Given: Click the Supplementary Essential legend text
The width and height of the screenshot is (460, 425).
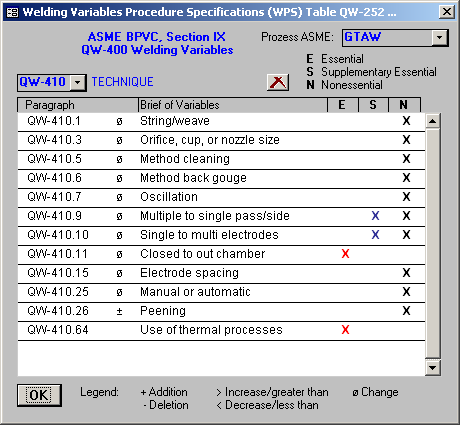Looking at the screenshot, I should pyautogui.click(x=379, y=72).
